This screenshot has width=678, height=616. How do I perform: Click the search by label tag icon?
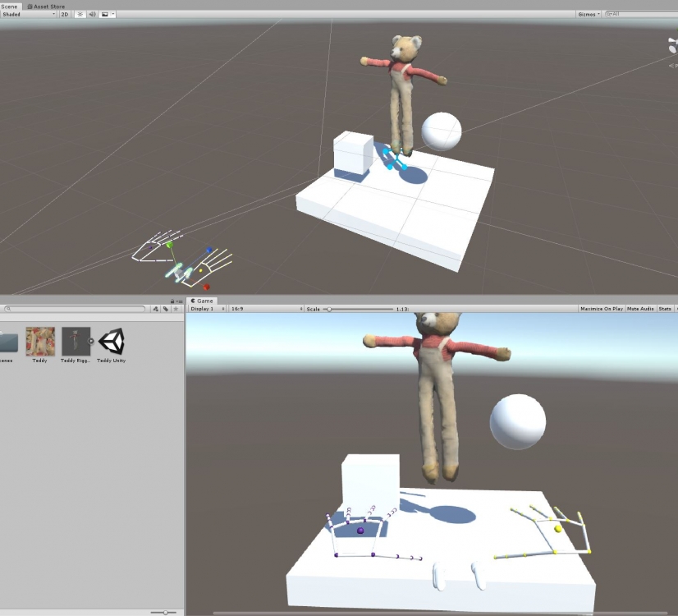[x=165, y=309]
